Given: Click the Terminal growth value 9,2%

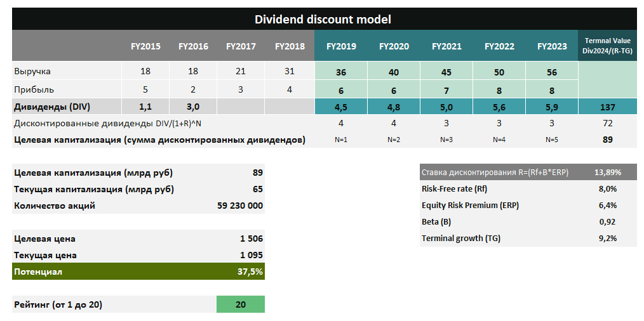Looking at the screenshot, I should (x=607, y=239).
